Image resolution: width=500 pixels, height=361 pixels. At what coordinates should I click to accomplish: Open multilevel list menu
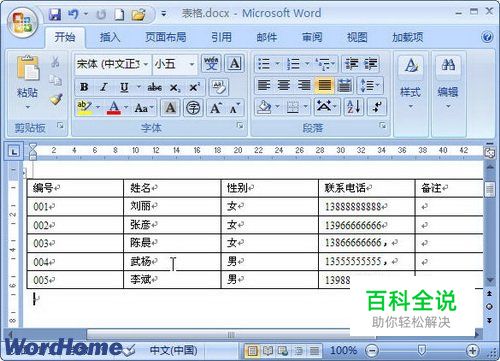[324, 64]
